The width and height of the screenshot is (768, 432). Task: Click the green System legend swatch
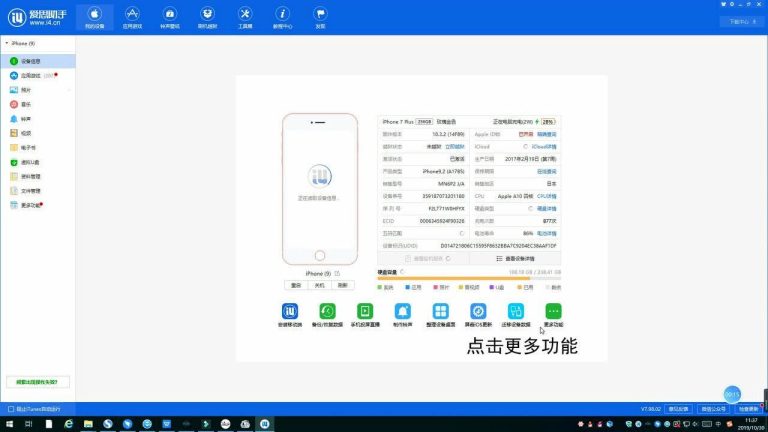(x=380, y=288)
